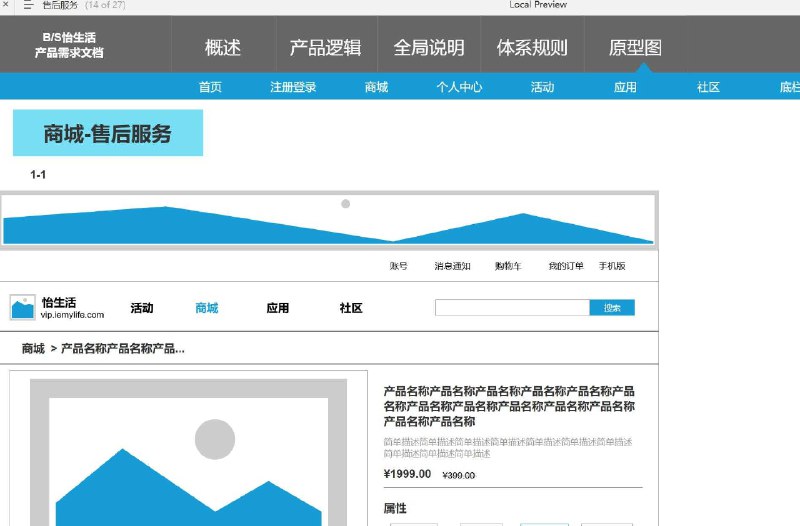Open 商城 in the mockup navigation
Viewport: 800px width, 526px height.
pos(207,308)
